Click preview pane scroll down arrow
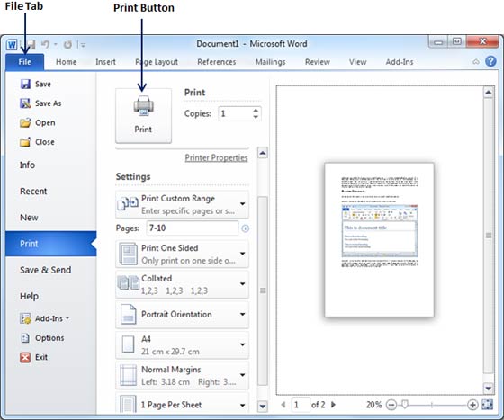 click(x=488, y=389)
